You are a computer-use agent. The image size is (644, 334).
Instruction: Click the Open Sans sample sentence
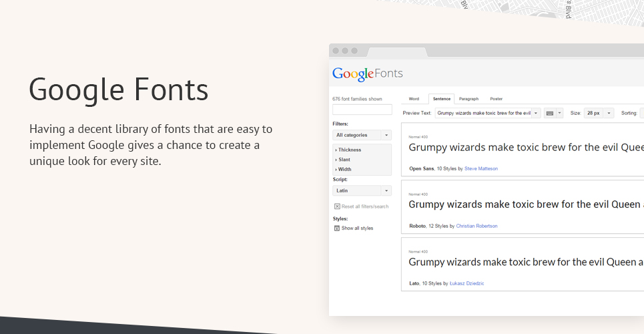coord(526,148)
